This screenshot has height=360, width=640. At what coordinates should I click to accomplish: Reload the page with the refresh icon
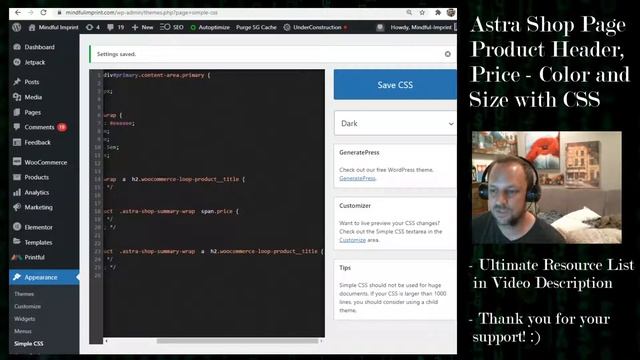(x=43, y=13)
